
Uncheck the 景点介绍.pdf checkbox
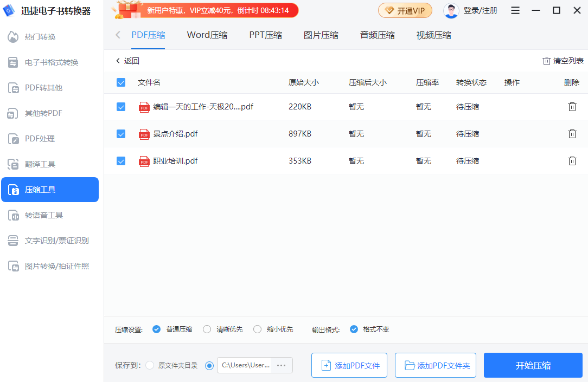(121, 134)
